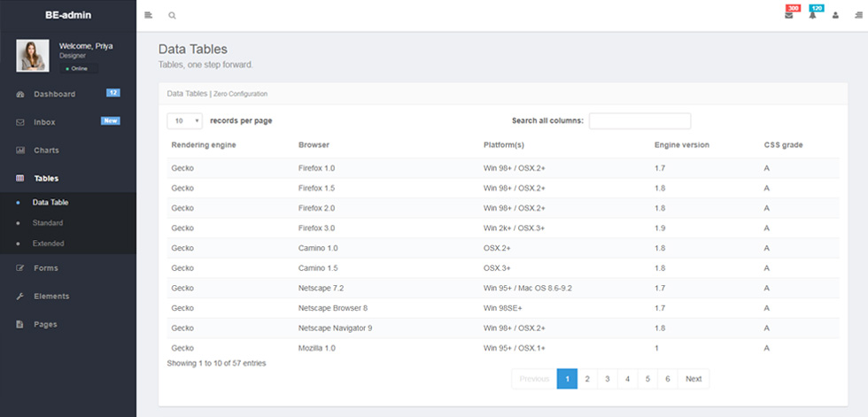Click the 12 badge beside Dashboard

(x=113, y=93)
